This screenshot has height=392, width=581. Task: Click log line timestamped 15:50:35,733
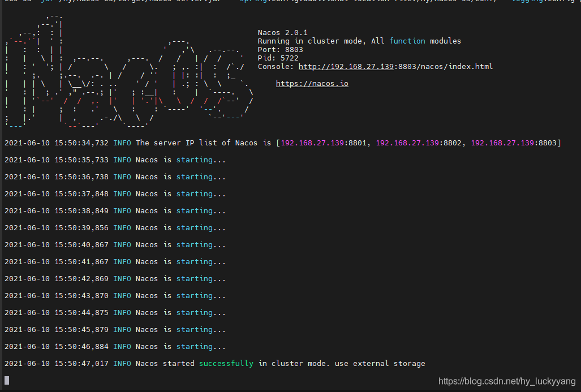coord(115,160)
